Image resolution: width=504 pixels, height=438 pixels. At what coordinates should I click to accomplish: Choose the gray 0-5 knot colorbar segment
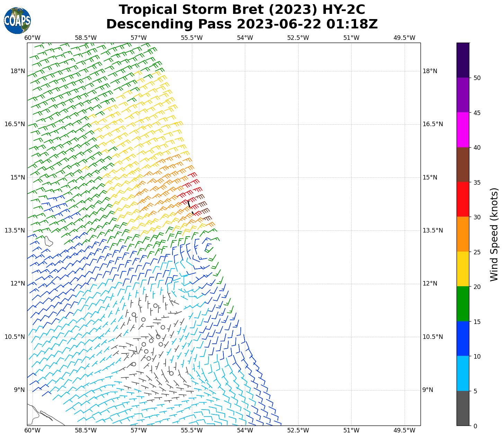[463, 408]
